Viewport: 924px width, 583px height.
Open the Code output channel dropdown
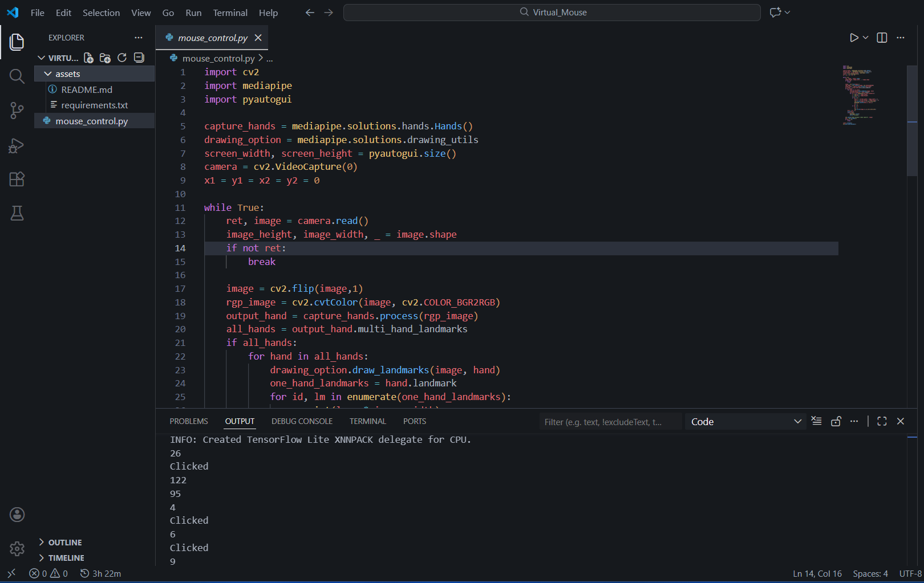click(x=745, y=422)
